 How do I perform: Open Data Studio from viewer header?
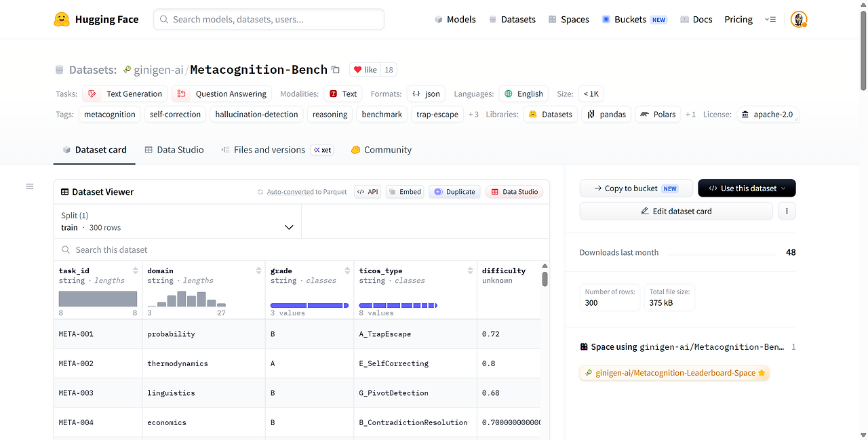point(514,192)
